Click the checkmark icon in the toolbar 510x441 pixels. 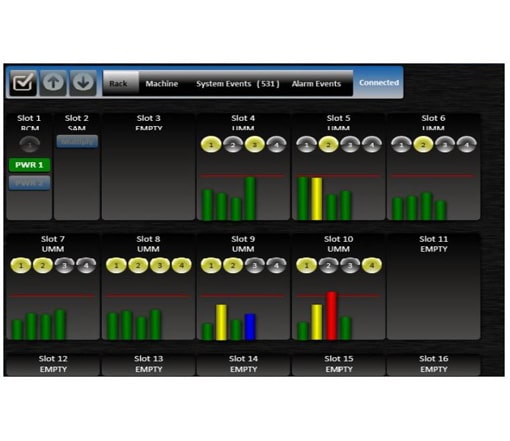pyautogui.click(x=23, y=83)
